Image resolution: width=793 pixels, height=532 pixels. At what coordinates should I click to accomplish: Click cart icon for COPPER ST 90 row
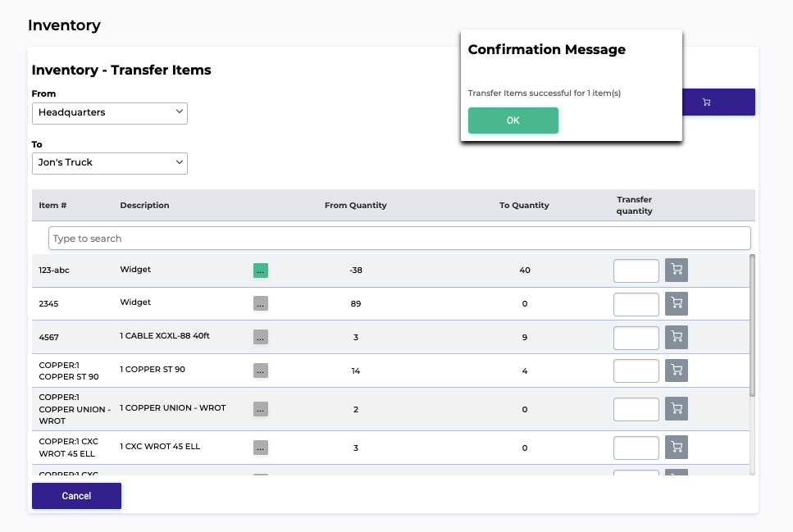click(x=676, y=371)
